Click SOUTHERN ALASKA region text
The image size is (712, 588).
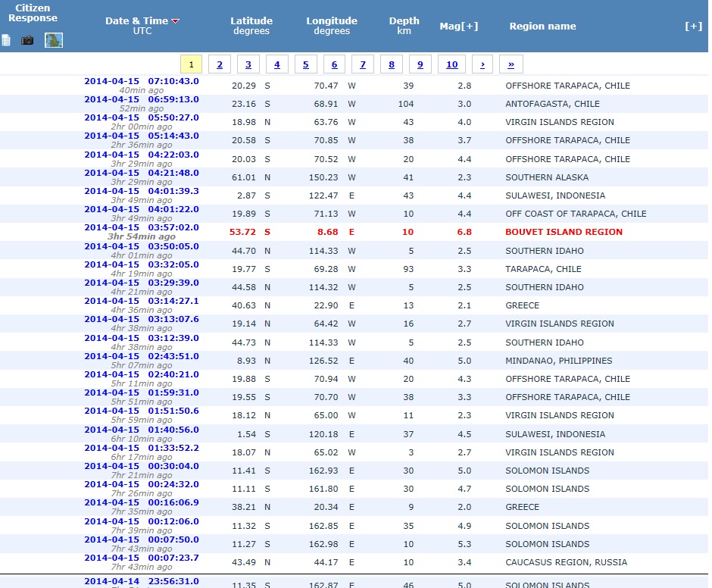547,177
